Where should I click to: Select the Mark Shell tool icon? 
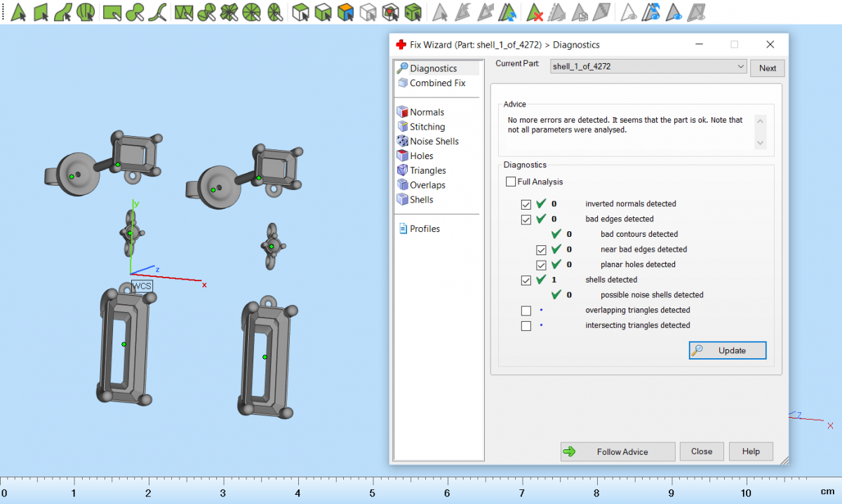click(x=86, y=12)
